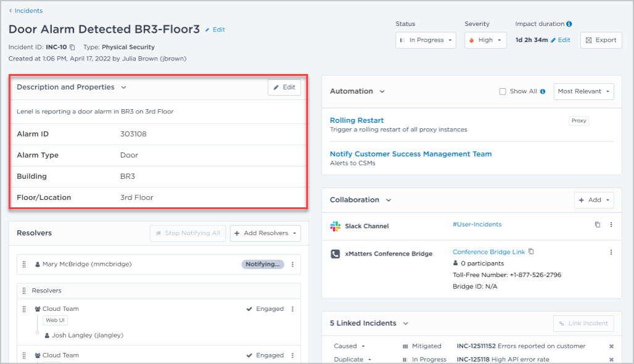The image size is (634, 364).
Task: Click drag handle for Mary McBridge row
Action: pos(24,264)
